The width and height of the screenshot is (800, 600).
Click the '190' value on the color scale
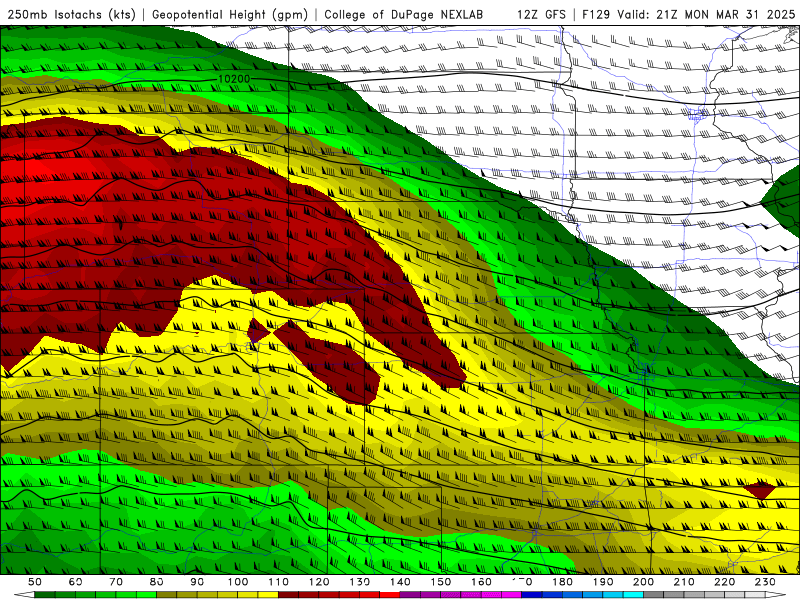click(603, 582)
